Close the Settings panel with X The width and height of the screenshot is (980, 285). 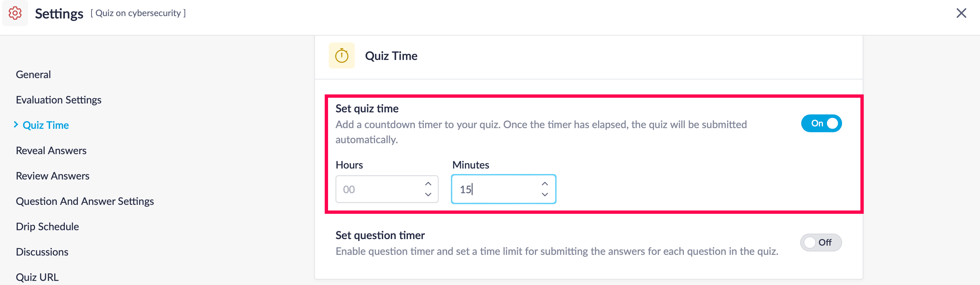pyautogui.click(x=961, y=13)
